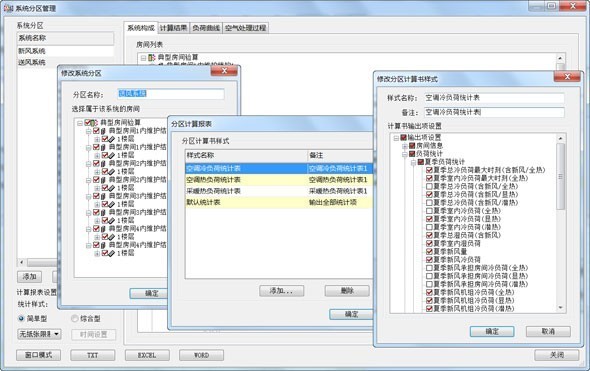The width and height of the screenshot is (590, 371).
Task: Collapse the 夏季负荷统计 tree node
Action: 413,162
